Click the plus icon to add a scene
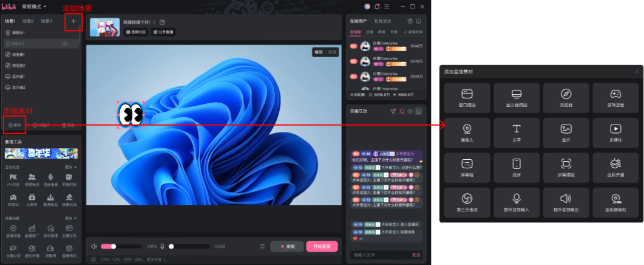Screen dimensions: 644x265 point(73,21)
